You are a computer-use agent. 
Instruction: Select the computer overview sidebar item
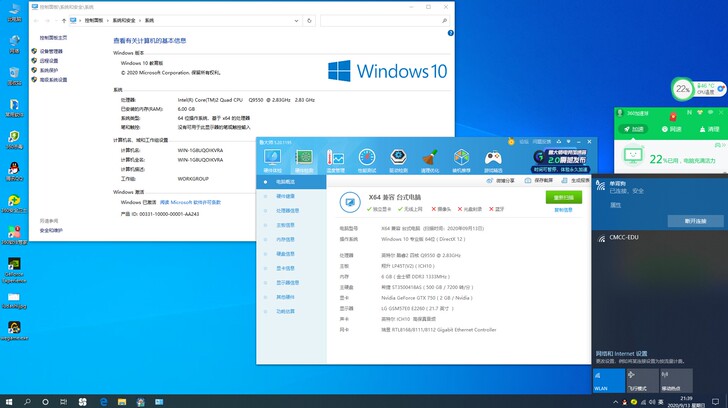(291, 182)
